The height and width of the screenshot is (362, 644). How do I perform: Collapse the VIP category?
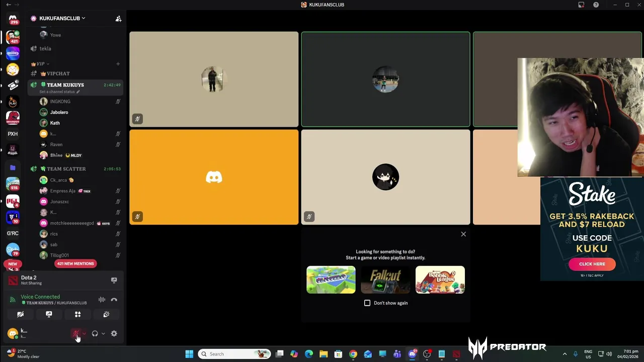[39, 64]
